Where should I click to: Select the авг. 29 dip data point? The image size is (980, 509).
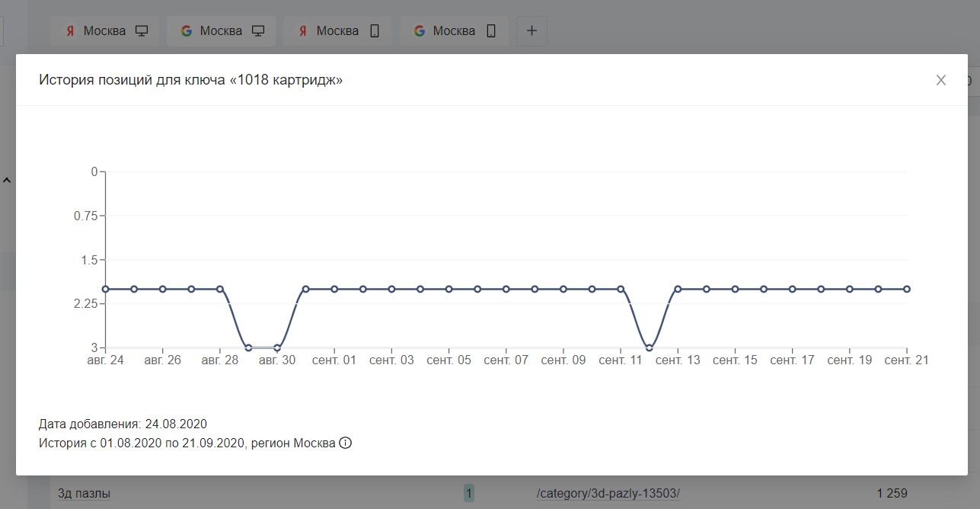[248, 347]
